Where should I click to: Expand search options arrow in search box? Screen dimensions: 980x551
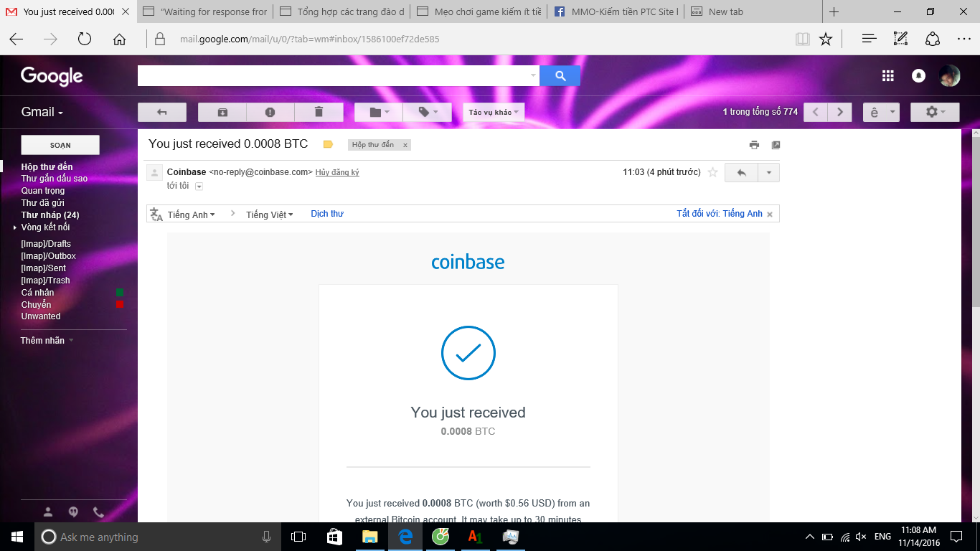533,75
